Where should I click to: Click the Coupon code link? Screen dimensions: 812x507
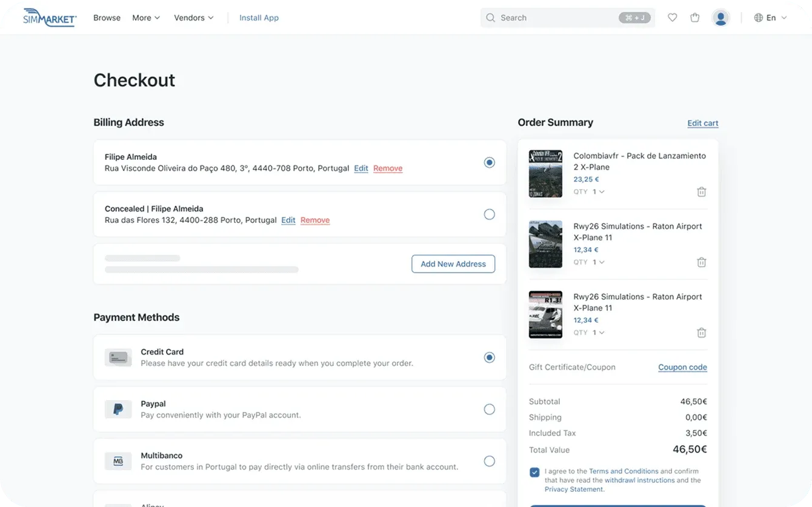click(682, 367)
